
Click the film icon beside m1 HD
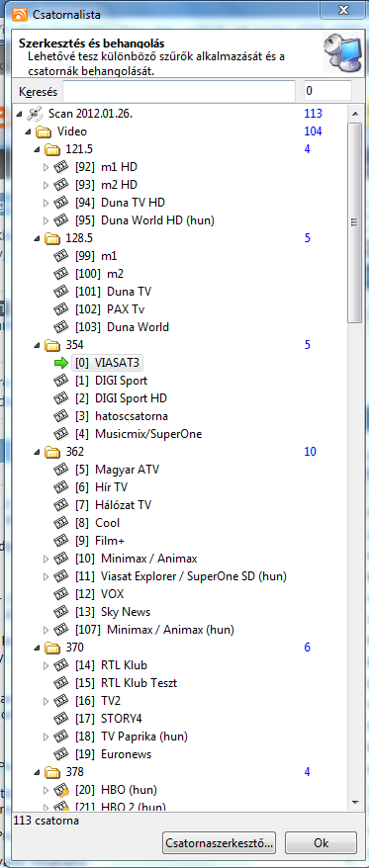61,167
